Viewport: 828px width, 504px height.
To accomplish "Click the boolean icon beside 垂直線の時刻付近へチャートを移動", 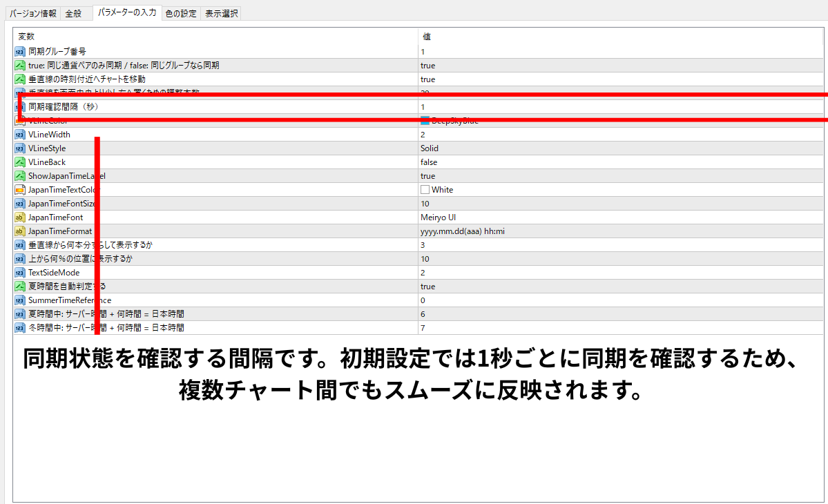I will [x=19, y=79].
